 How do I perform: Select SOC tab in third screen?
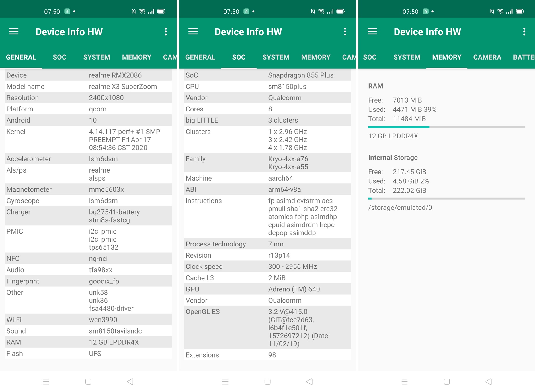pos(370,57)
